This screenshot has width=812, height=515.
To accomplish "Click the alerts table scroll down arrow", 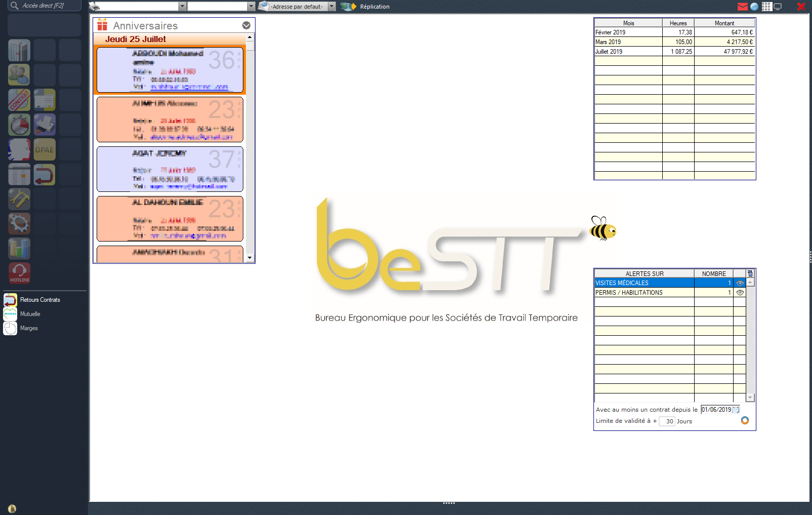I will tap(750, 398).
